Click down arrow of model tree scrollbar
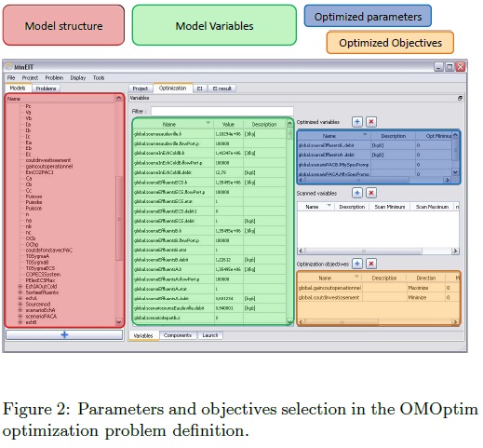The width and height of the screenshot is (483, 448). point(119,322)
